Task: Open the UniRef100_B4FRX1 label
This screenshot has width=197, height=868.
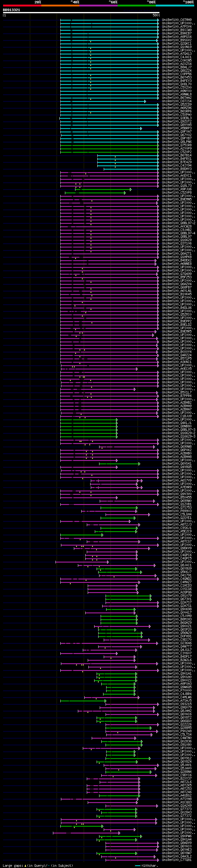Action: (x=177, y=159)
